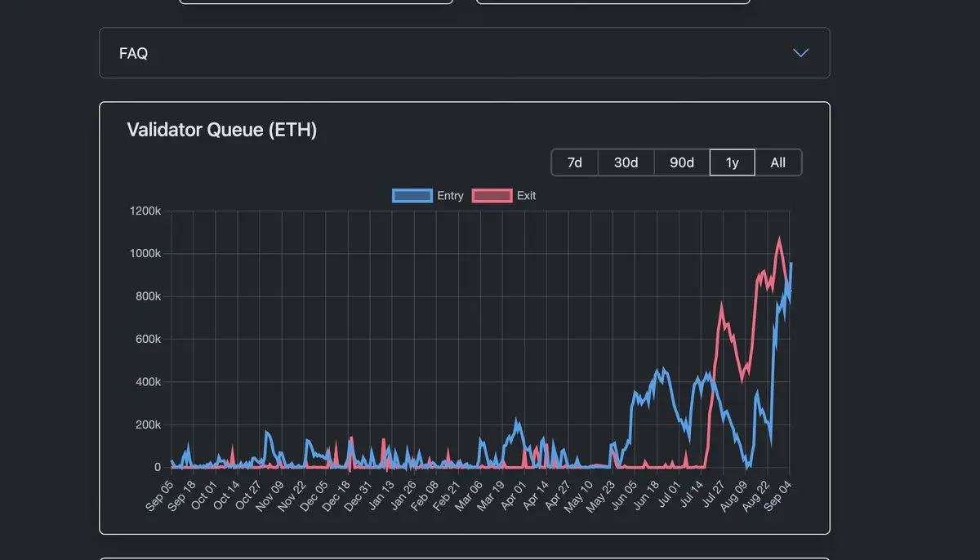Show All time chart range
This screenshot has width=980, height=560.
(x=778, y=162)
